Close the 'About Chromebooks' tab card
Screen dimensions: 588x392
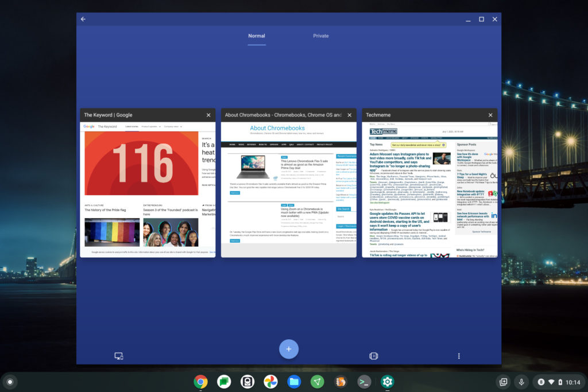pos(350,115)
